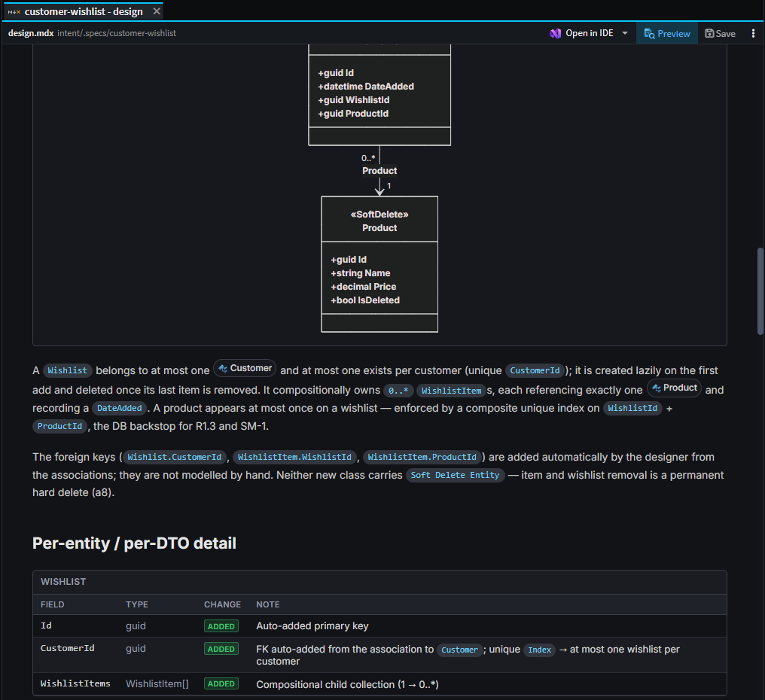Click the Wishlist.CustomerId code chip

(x=175, y=457)
